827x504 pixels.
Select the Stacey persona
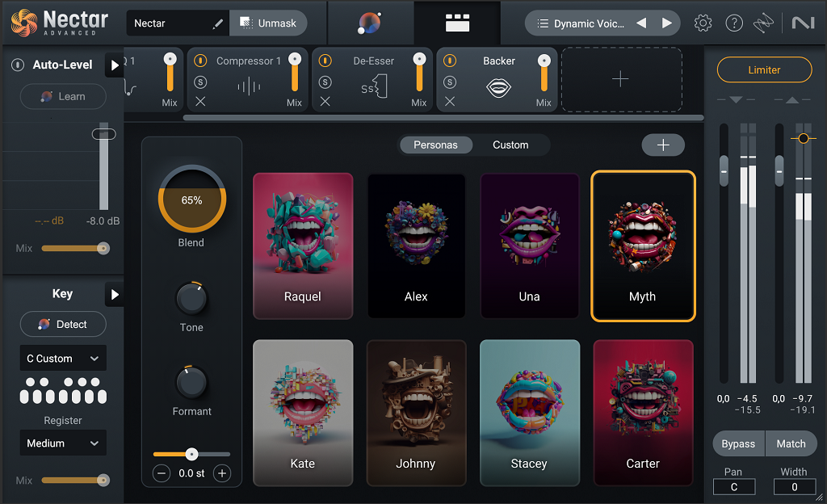[x=530, y=413]
